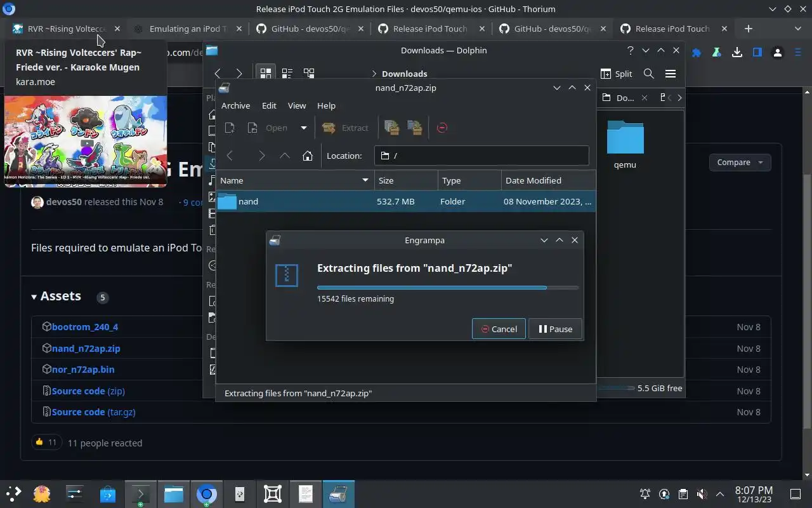The image size is (812, 508).
Task: Click the add folder icon in Engrampa toolbar
Action: coord(415,128)
